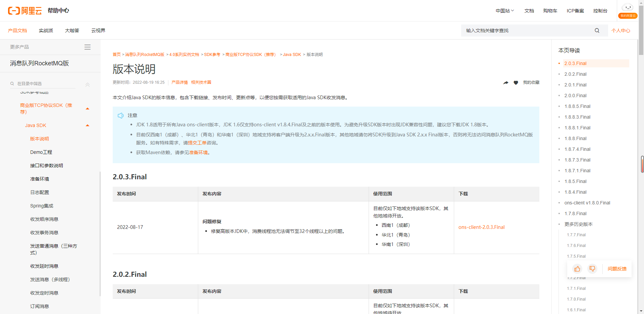Open Demo工程 in the sidebar

click(41, 152)
